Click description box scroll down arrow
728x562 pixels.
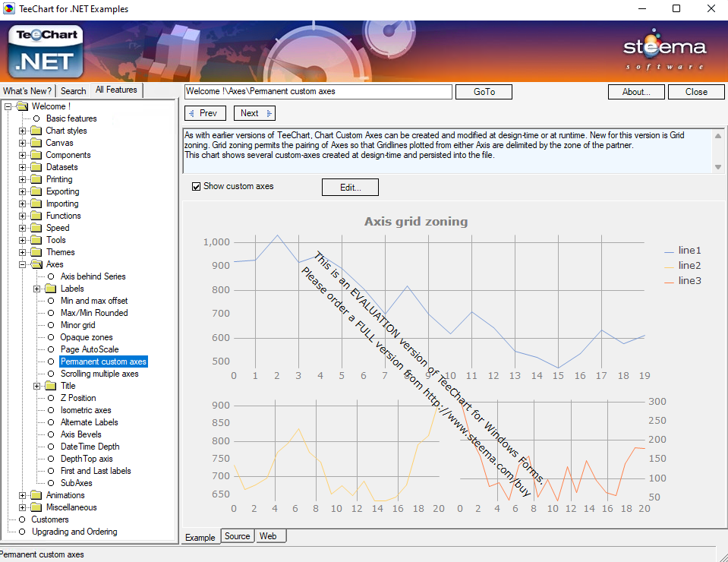point(718,167)
